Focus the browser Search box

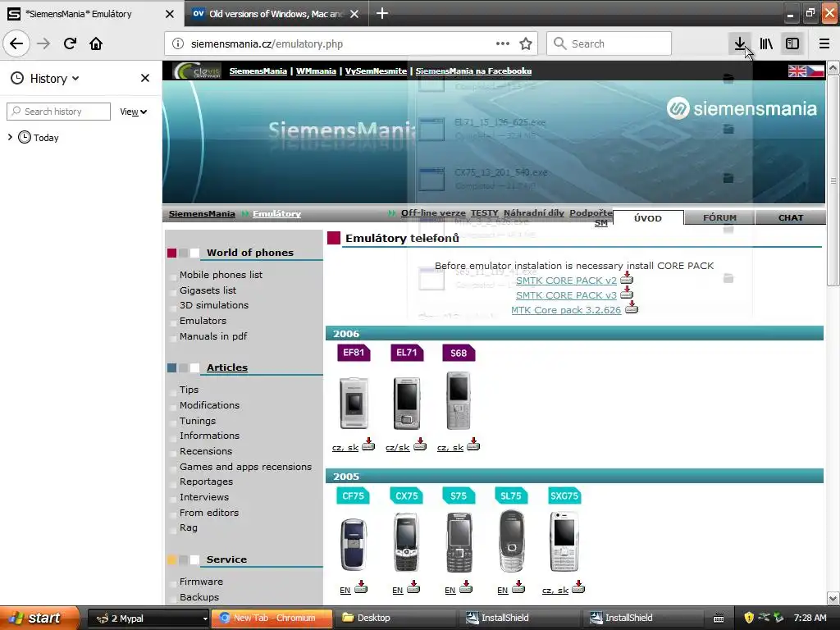point(609,43)
